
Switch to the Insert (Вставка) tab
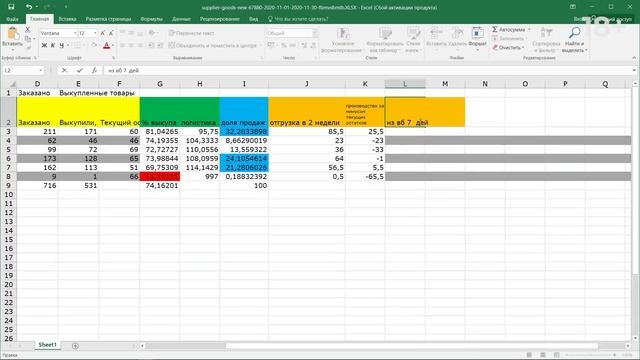pos(67,19)
